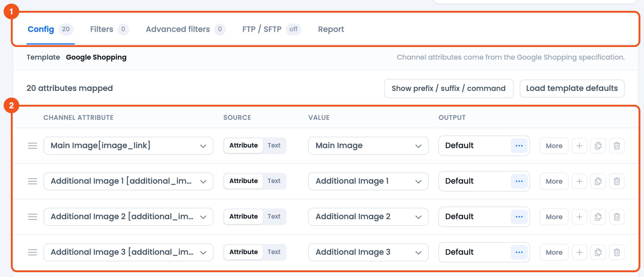The height and width of the screenshot is (277, 644).
Task: Click drag handle icon for Additional Image 2 row
Action: pos(33,217)
